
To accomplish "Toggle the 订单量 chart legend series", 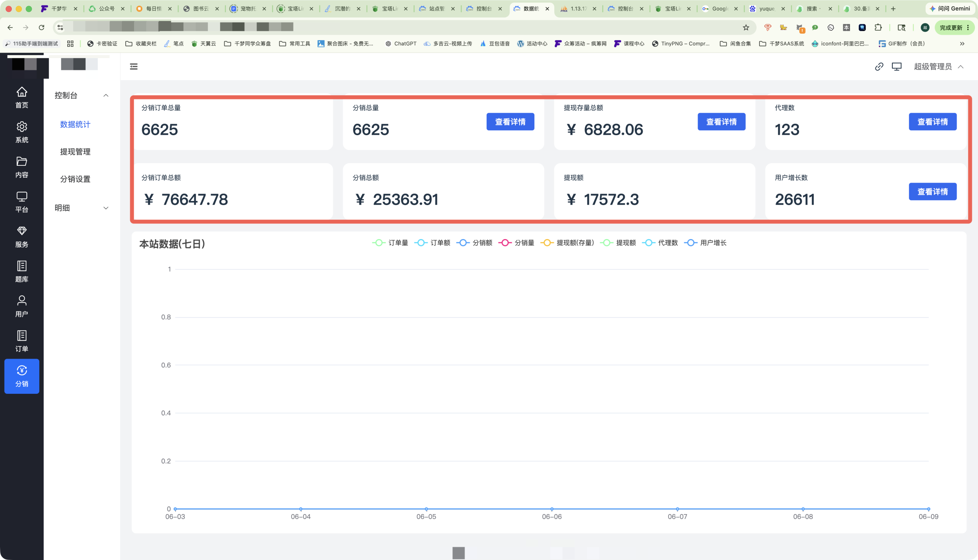I will pos(390,243).
